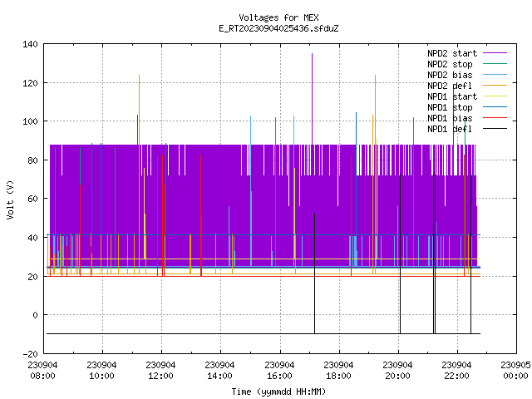The image size is (532, 399).
Task: Click the y-axis tick value 40
Action: click(32, 238)
